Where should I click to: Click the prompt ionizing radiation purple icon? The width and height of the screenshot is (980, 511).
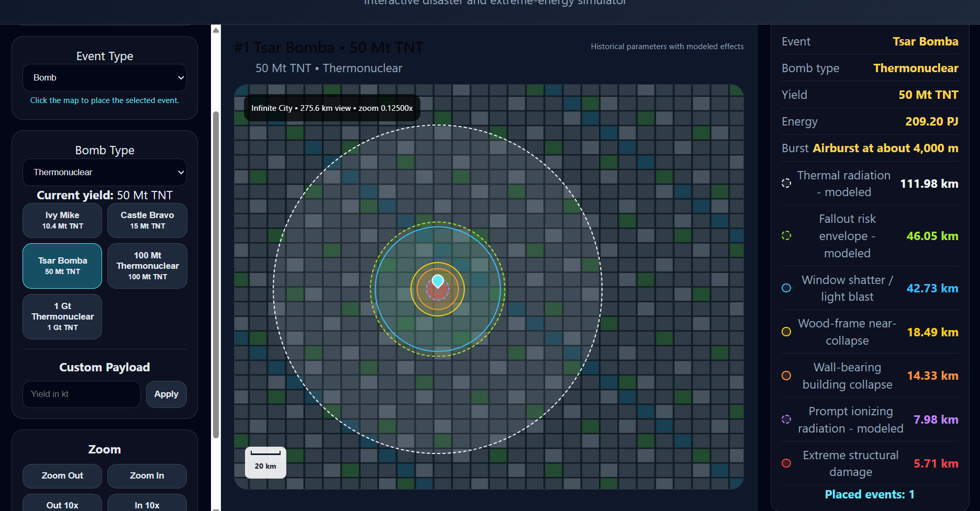[786, 419]
